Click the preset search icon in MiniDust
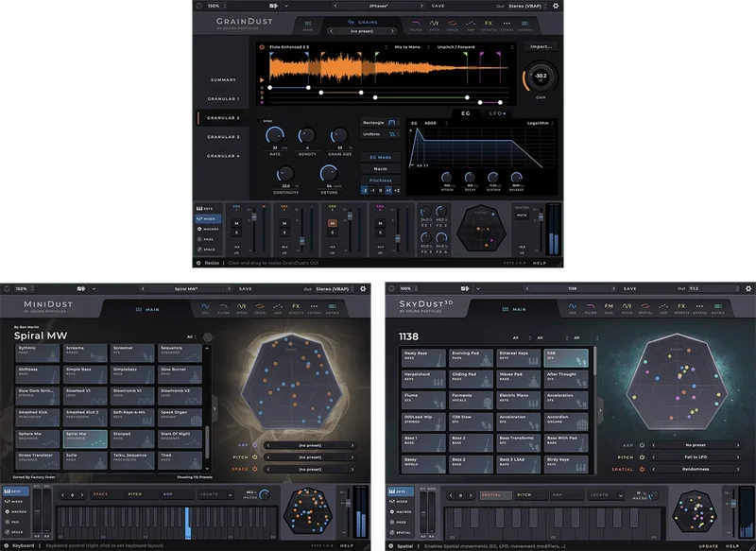This screenshot has width=756, height=551. [208, 337]
